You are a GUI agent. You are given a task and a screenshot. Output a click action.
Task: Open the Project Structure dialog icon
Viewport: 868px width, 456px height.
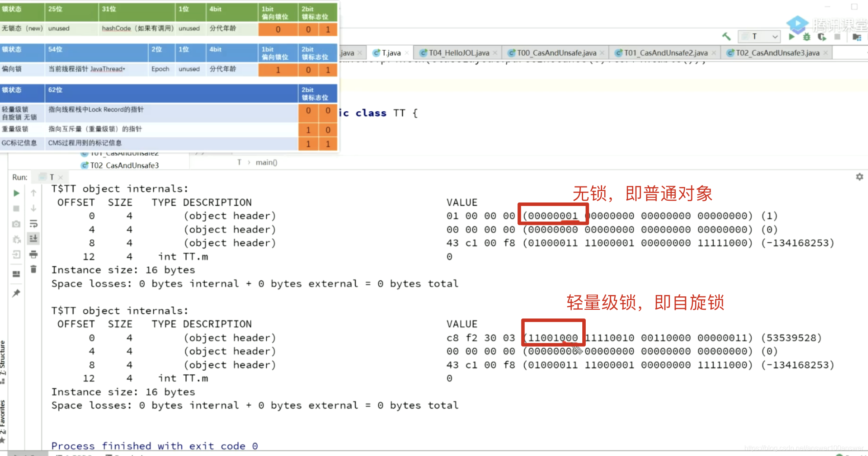pyautogui.click(x=857, y=37)
